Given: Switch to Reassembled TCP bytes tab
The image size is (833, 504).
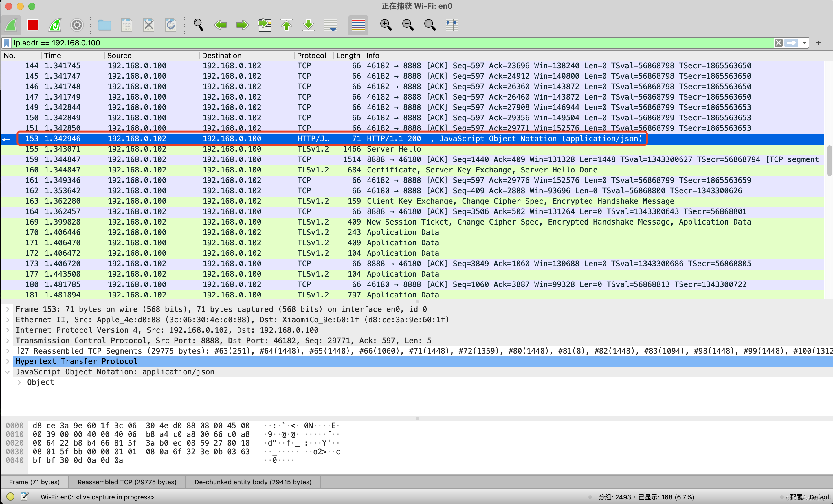Looking at the screenshot, I should (127, 482).
